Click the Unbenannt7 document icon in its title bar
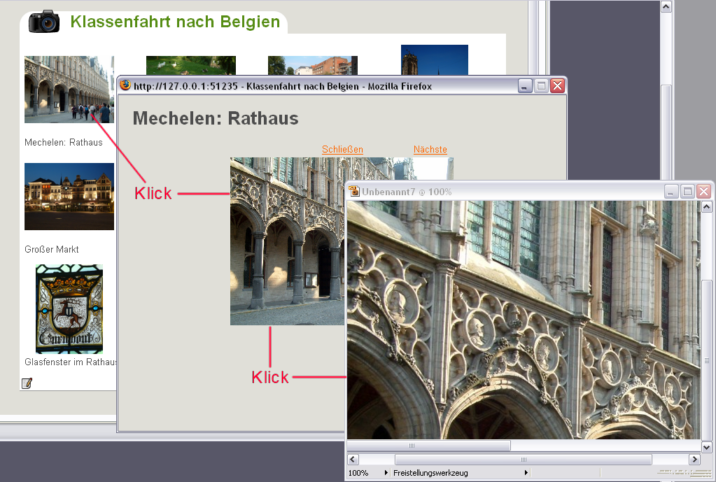Viewport: 716px width, 482px height. (x=354, y=191)
